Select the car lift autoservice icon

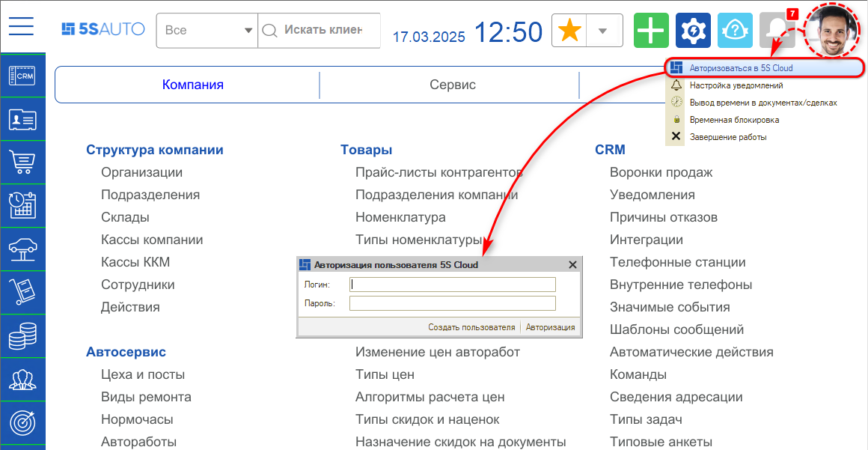22,249
